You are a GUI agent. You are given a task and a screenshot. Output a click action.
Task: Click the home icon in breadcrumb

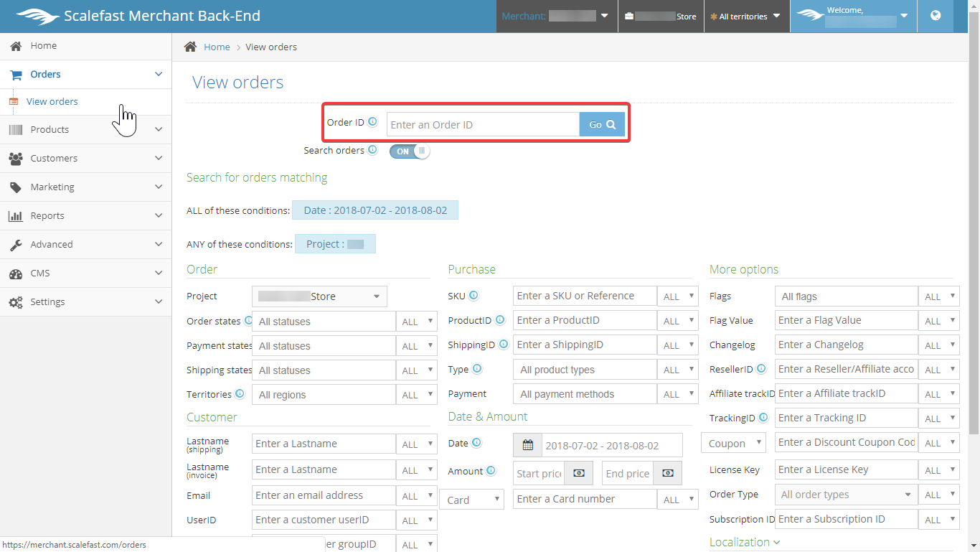click(190, 47)
